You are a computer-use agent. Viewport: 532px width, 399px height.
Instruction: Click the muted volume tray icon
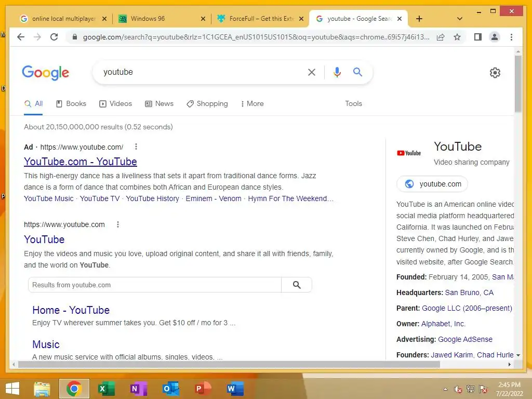coord(458,389)
